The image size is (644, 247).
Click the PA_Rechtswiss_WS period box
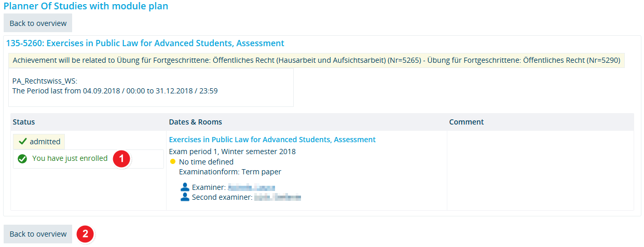tap(151, 87)
